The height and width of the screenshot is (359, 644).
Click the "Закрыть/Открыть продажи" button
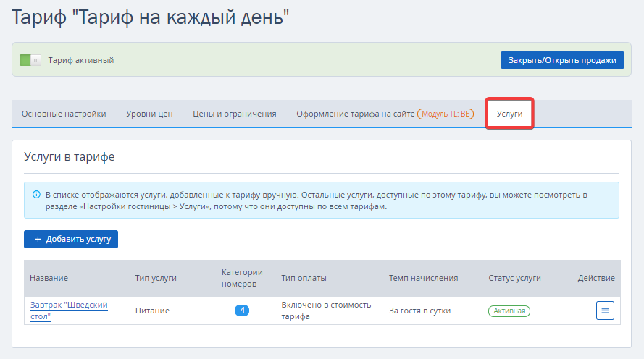coord(562,60)
